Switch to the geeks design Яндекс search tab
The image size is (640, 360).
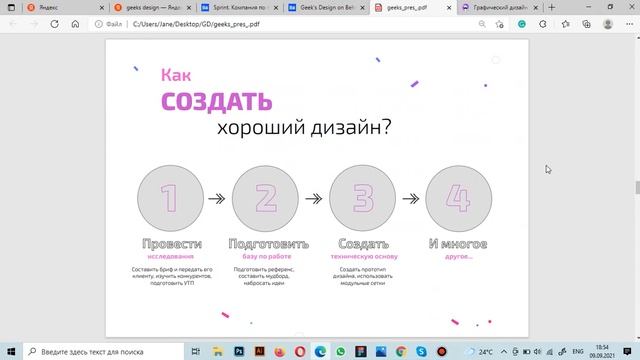153,7
